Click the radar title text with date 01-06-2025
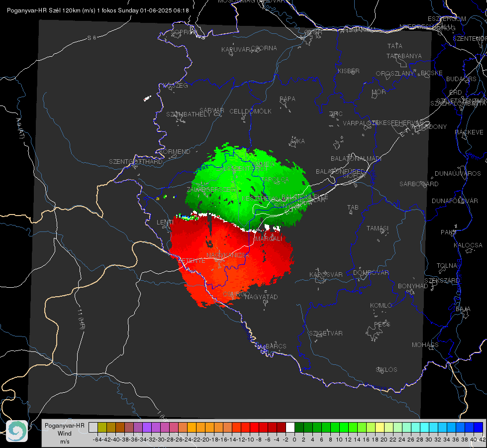This screenshot has height=448, width=487. [x=98, y=10]
